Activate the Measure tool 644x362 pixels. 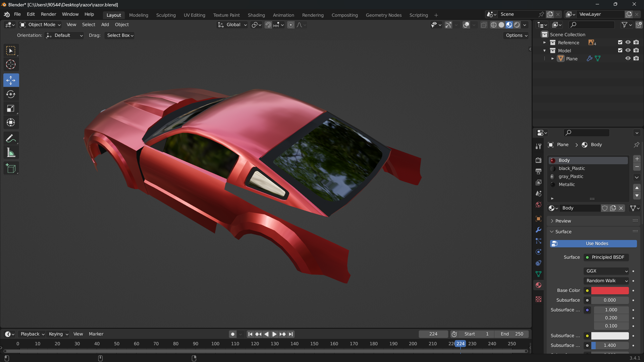coord(11,153)
